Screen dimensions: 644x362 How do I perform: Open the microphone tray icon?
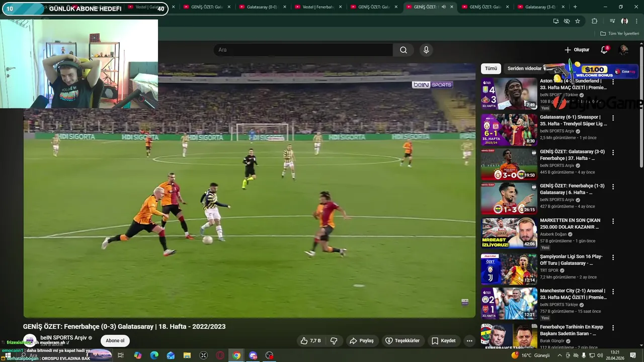point(584,355)
